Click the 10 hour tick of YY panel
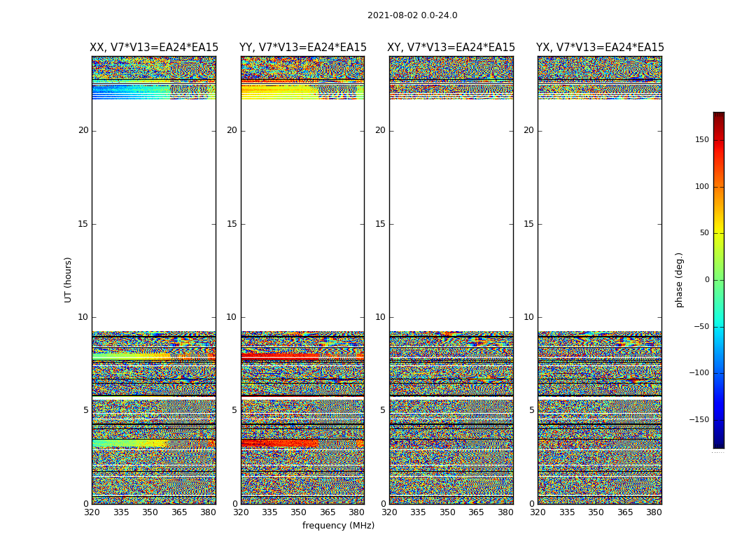 pos(232,317)
